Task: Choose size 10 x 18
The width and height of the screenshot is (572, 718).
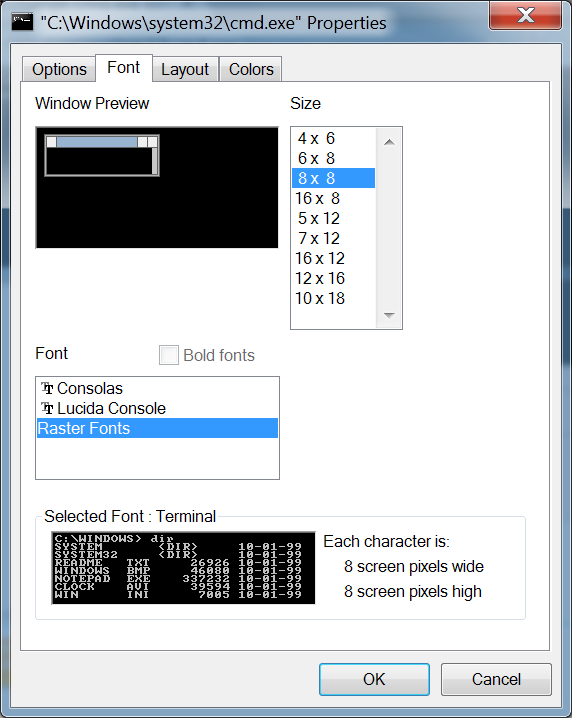Action: [x=333, y=298]
